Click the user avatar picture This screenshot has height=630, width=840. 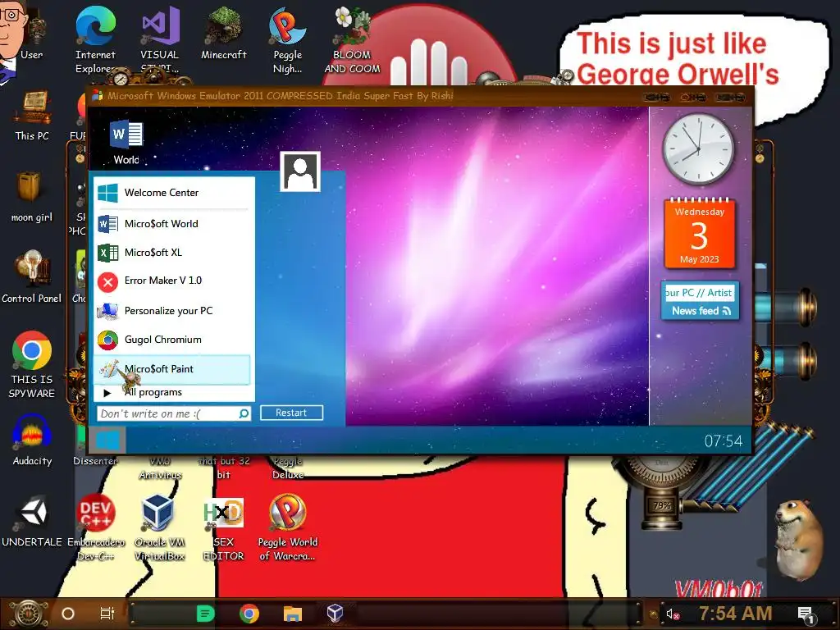tap(300, 171)
